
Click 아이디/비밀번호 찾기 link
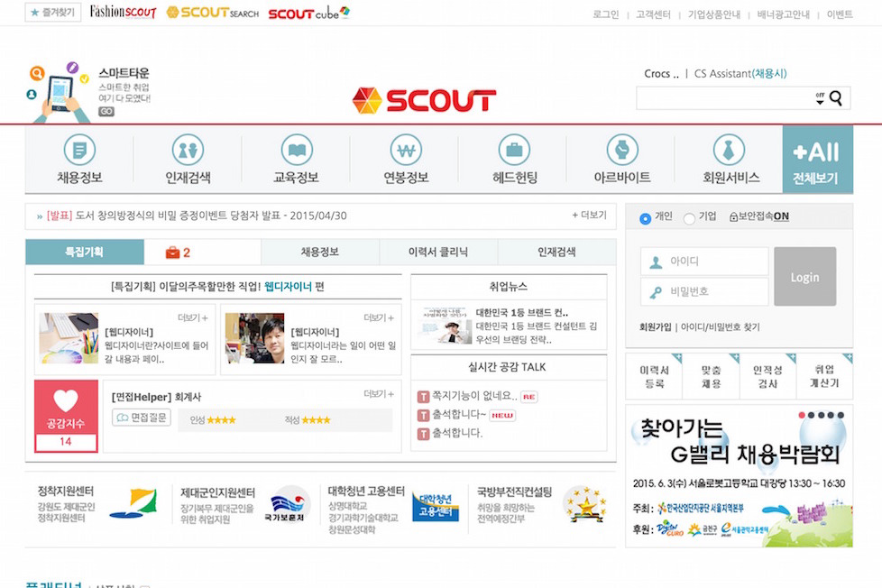[x=720, y=326]
